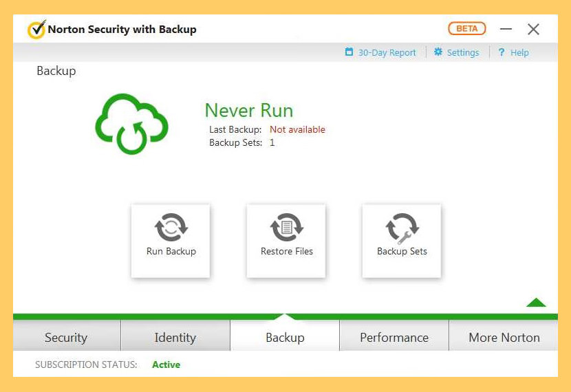Select the Backup tab
The width and height of the screenshot is (571, 392).
[285, 337]
